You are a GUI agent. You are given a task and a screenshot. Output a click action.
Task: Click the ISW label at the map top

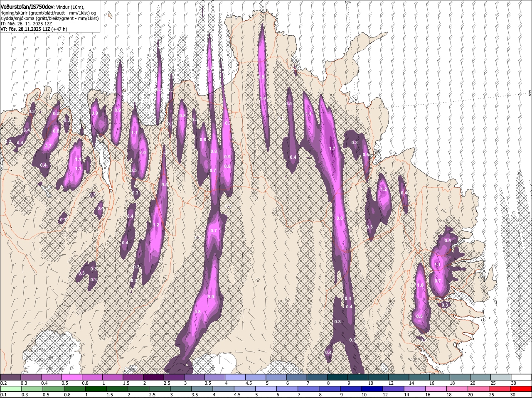pos(348,2)
